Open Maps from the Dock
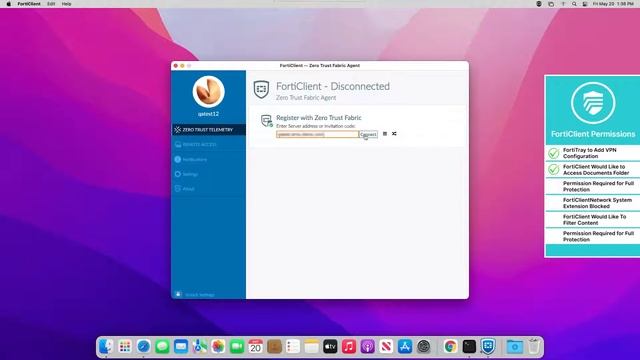Viewport: 640px width, 360px height. (200, 347)
